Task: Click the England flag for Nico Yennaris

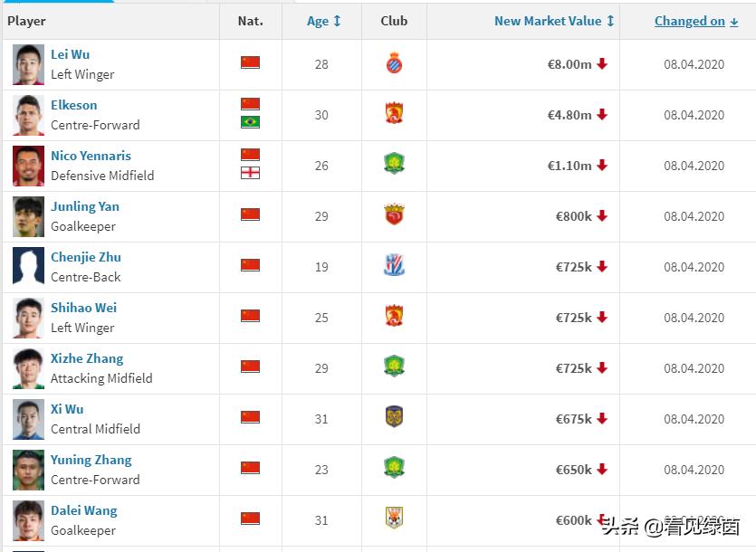Action: (x=250, y=173)
